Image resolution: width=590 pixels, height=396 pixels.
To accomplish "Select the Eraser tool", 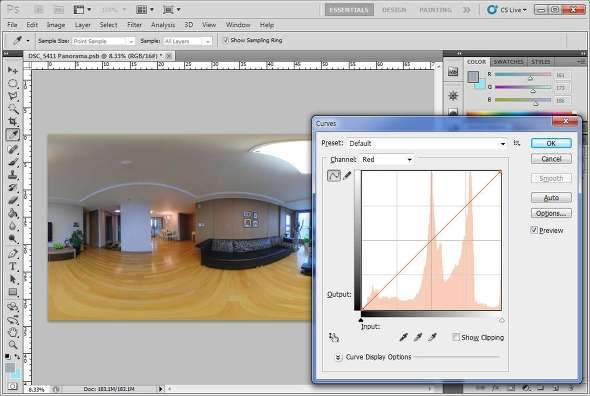I will coord(12,200).
